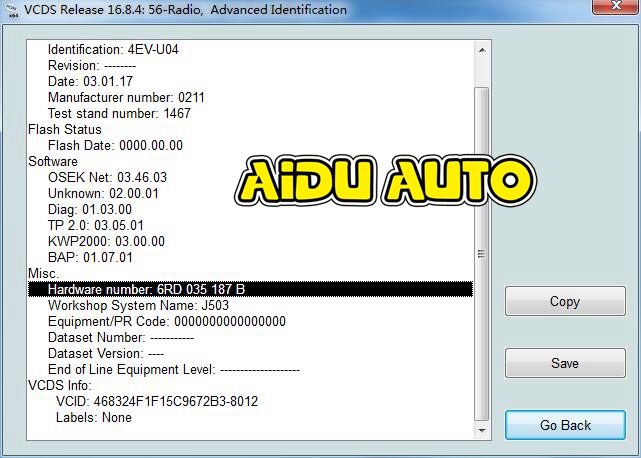Select the KWP2000: 03.00.00 entry
The width and height of the screenshot is (641, 458).
[x=106, y=241]
